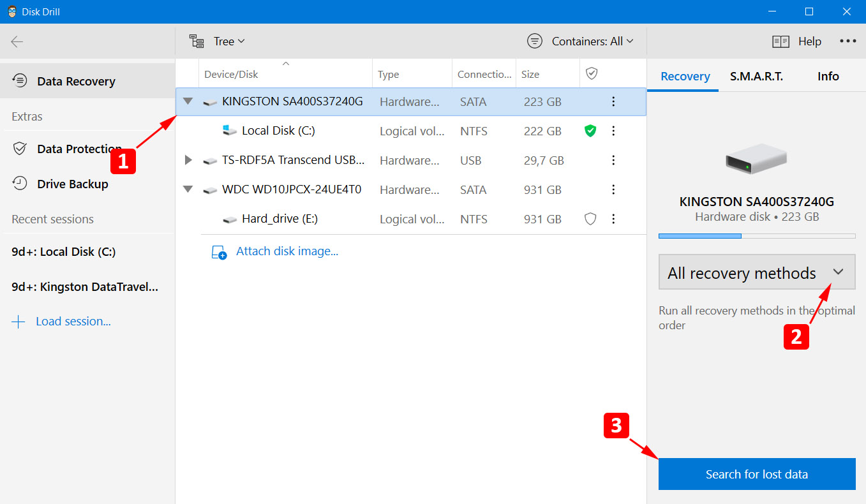Maximize the Disk Drill window

pos(809,11)
